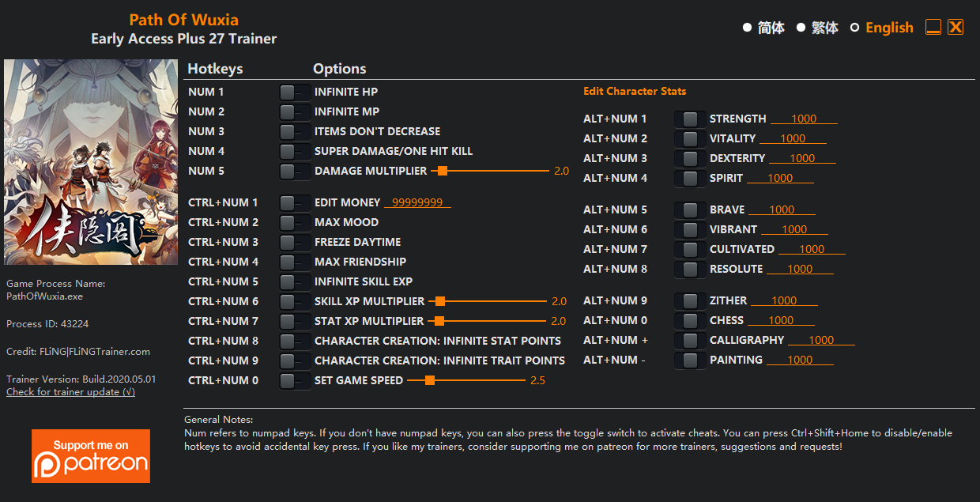Image resolution: width=980 pixels, height=502 pixels.
Task: Click the Path Of Wuxia cover art
Action: [x=91, y=162]
